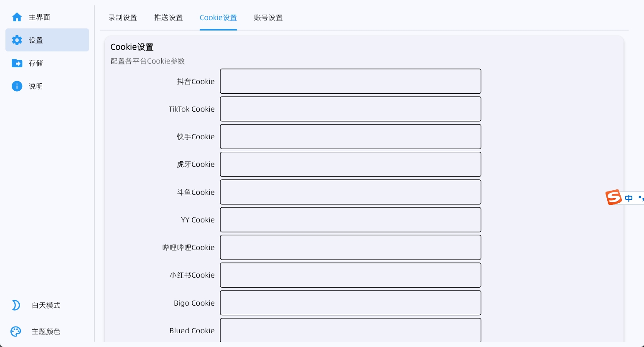The height and width of the screenshot is (347, 644).
Task: Click the 斗鱼Cookie input box
Action: (351, 192)
